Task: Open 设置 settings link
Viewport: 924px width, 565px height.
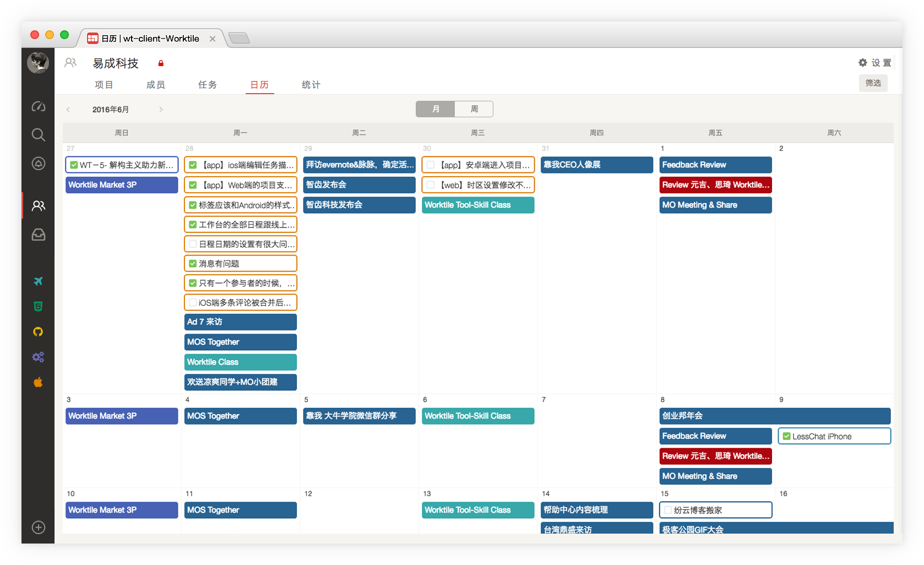Action: pyautogui.click(x=881, y=63)
